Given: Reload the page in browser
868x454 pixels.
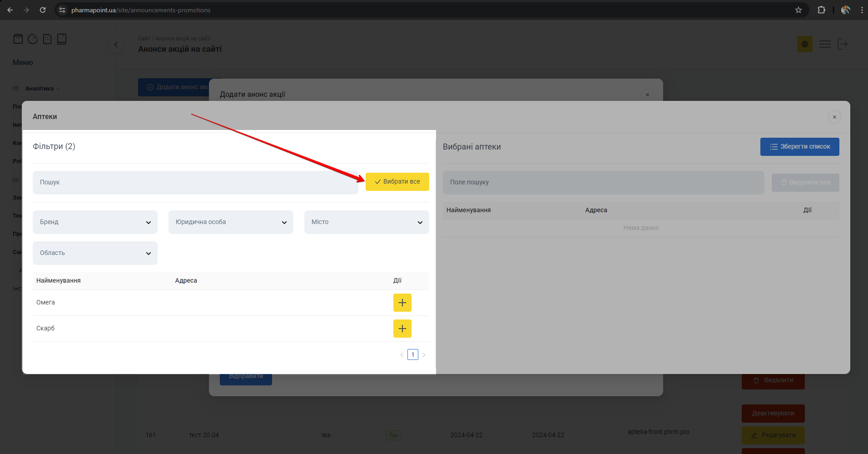Looking at the screenshot, I should 43,10.
